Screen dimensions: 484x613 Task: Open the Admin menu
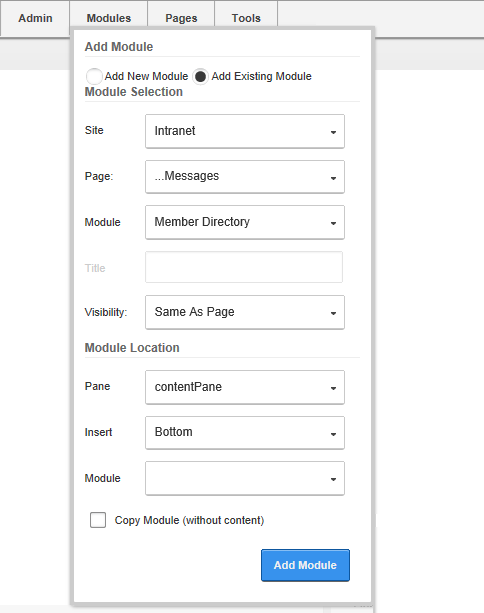click(35, 18)
